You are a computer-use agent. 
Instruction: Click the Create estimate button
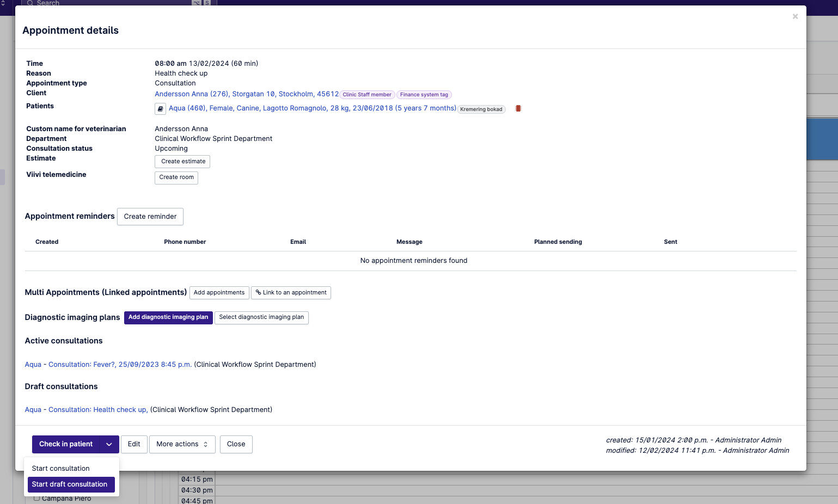[182, 162]
